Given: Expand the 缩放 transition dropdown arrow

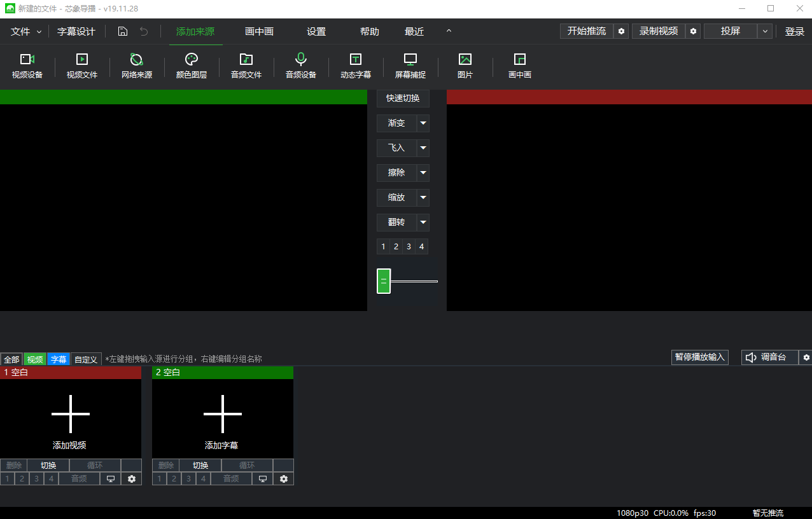Looking at the screenshot, I should click(x=423, y=198).
